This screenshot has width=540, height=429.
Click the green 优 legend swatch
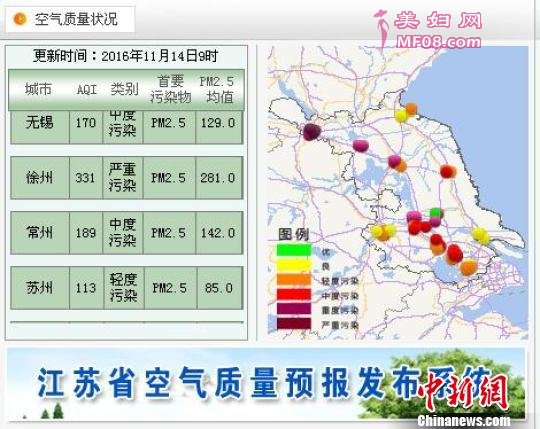294,250
